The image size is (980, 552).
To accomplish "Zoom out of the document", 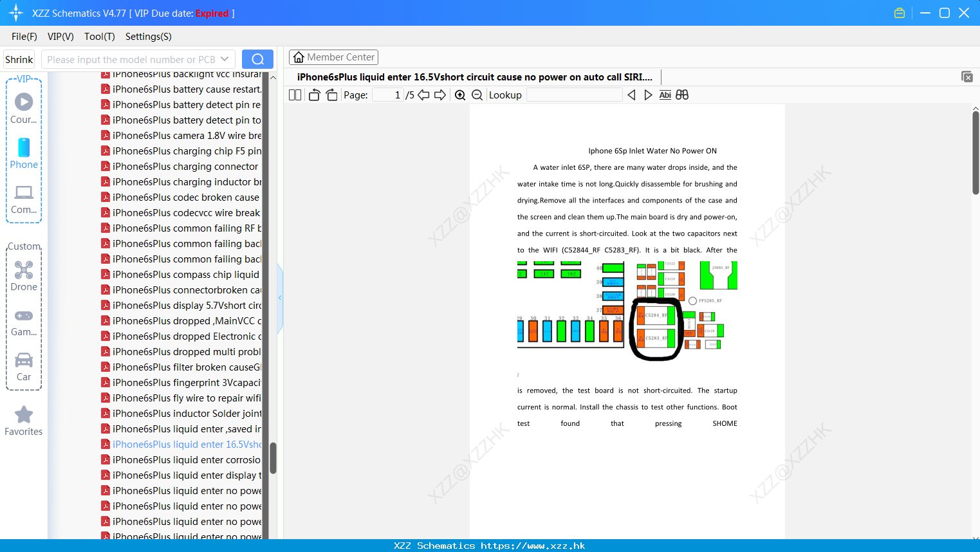I will pos(477,95).
